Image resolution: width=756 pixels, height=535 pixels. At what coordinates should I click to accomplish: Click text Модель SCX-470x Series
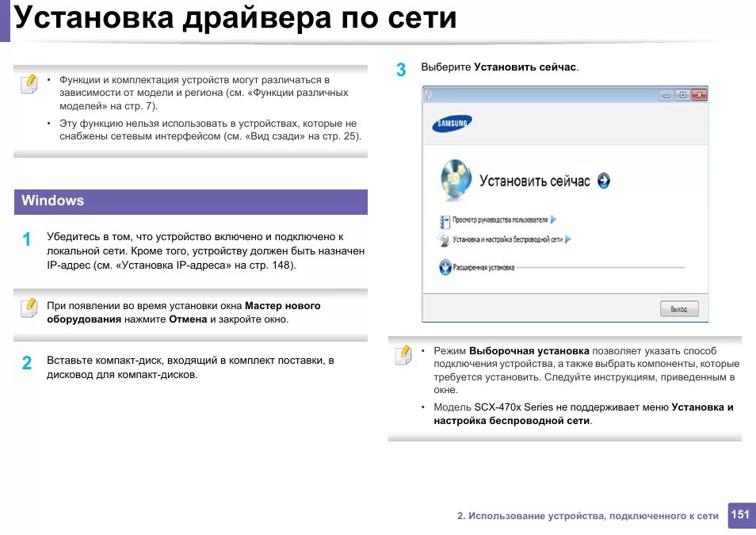pos(493,407)
